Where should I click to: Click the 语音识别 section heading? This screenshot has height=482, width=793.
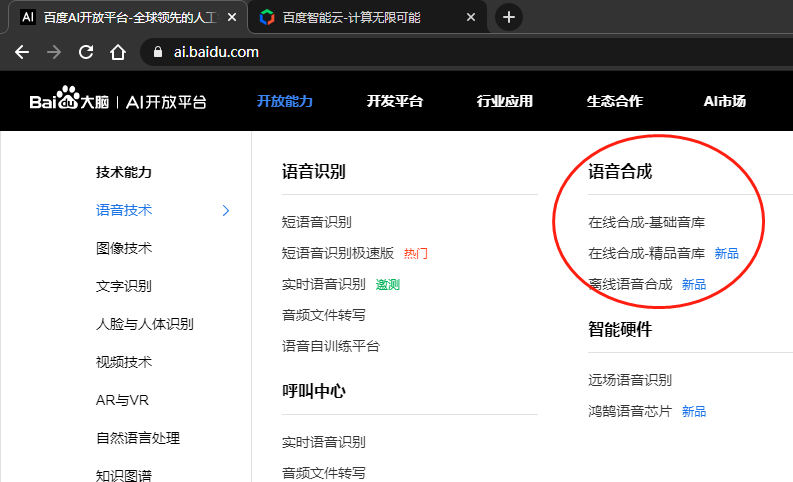tap(314, 171)
